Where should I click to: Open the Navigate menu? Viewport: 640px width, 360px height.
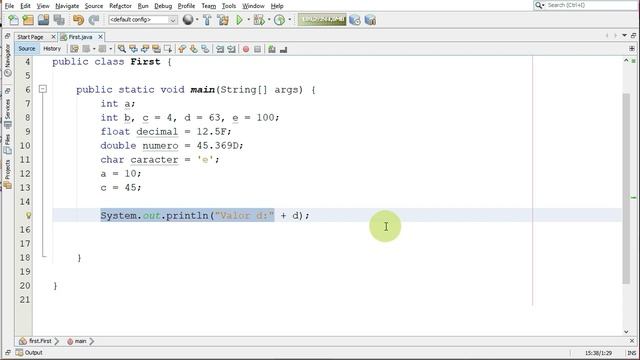pyautogui.click(x=67, y=6)
